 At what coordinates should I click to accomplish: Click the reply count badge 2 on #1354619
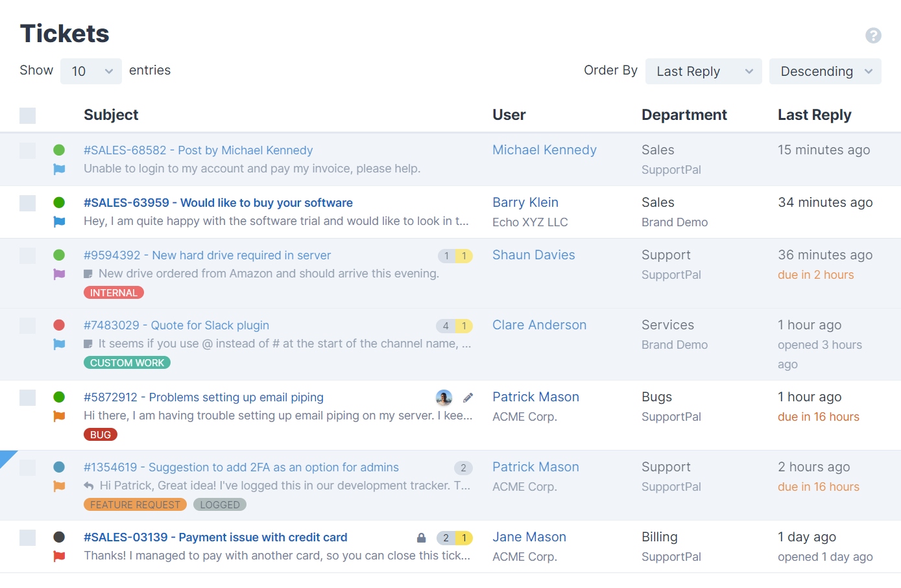click(463, 468)
